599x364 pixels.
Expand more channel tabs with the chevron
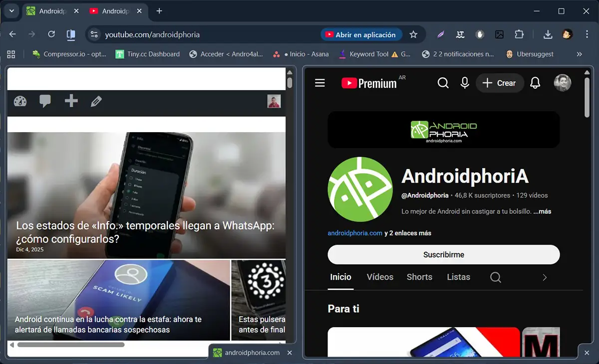pyautogui.click(x=544, y=277)
